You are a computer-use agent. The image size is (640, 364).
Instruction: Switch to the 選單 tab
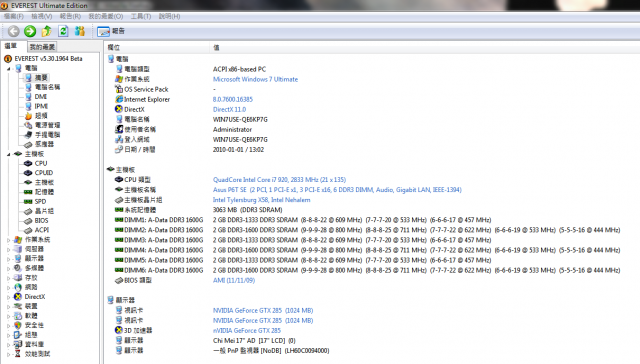11,46
